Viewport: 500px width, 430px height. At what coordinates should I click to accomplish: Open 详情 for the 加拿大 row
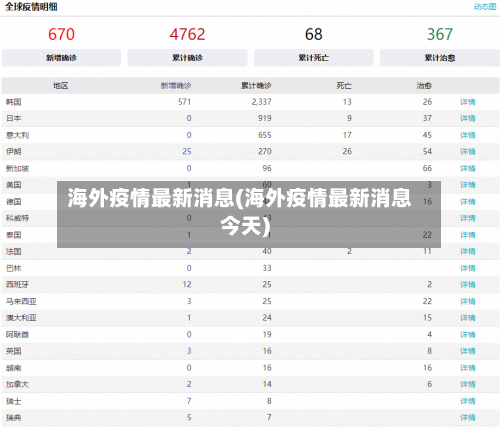(468, 384)
